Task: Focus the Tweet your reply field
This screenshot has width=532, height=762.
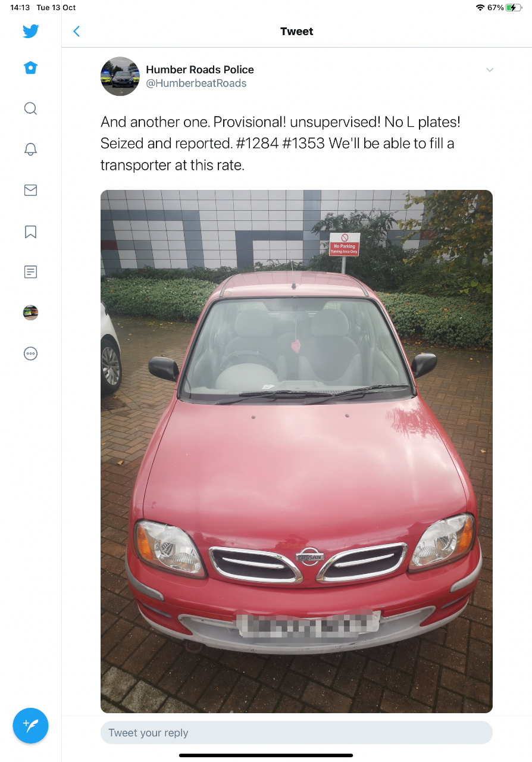Action: [296, 733]
